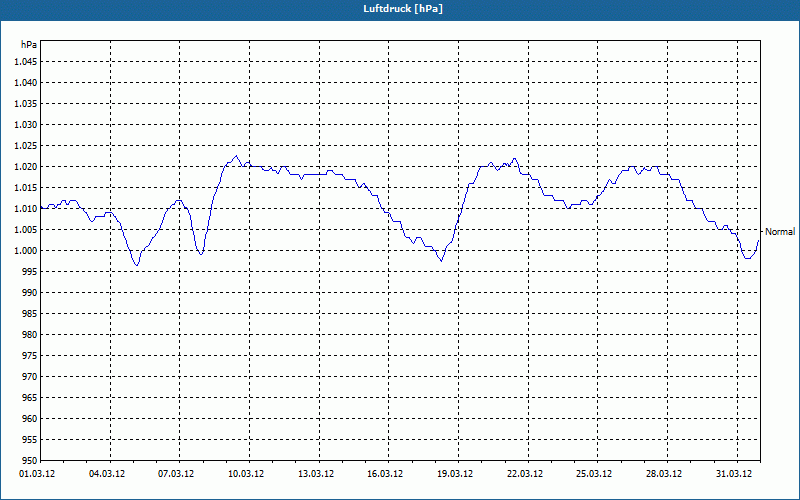The image size is (800, 500).
Task: Select the 10.03.12 date label
Action: coord(246,474)
